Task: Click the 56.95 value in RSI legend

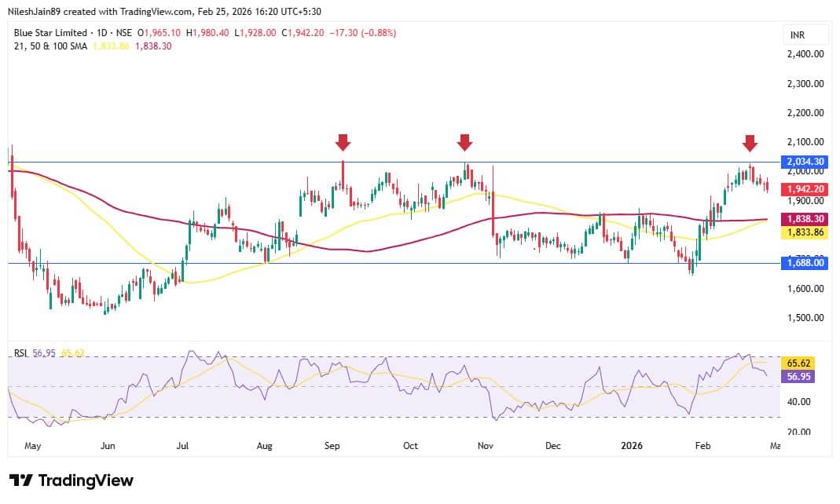Action: point(44,353)
